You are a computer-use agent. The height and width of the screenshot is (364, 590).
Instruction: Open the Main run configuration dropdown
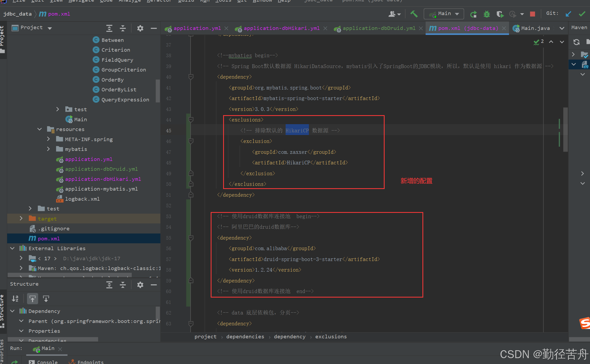[444, 14]
